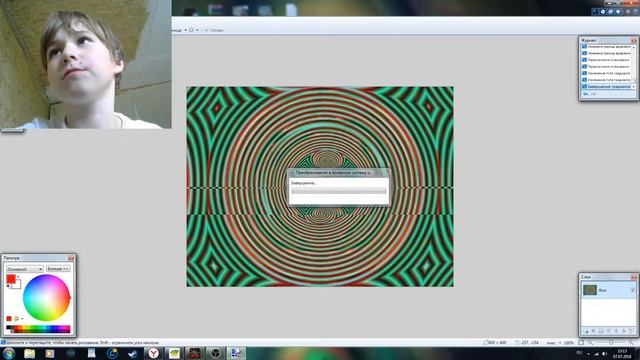This screenshot has height=360, width=640.
Task: Toggle the Colors window icon at top right
Action: pyautogui.click(x=618, y=11)
